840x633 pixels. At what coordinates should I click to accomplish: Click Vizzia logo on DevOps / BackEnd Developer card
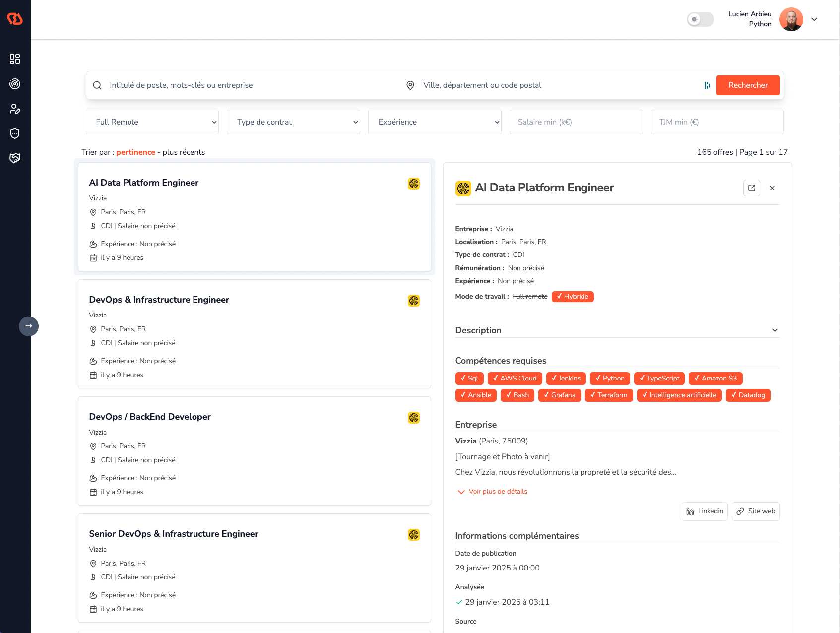(x=414, y=418)
